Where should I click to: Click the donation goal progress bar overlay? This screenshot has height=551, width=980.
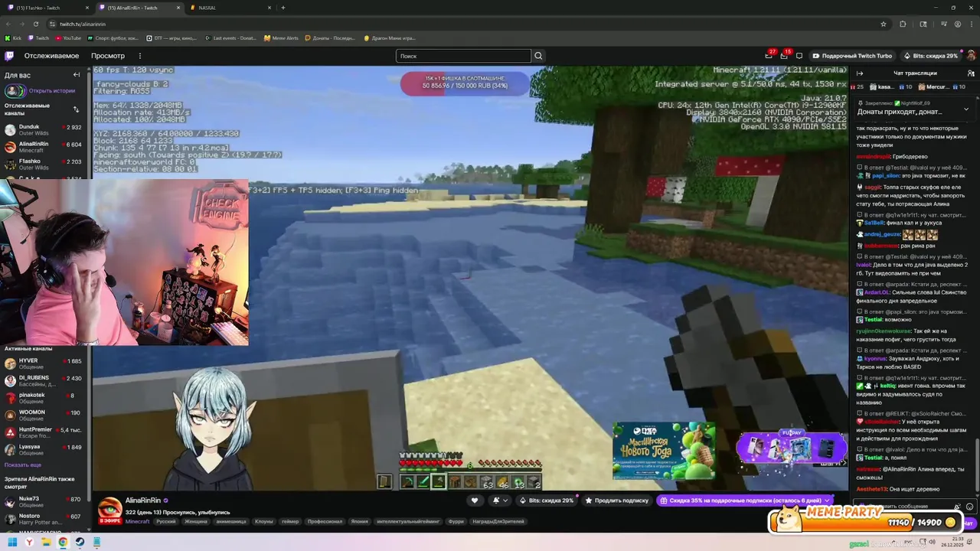pyautogui.click(x=465, y=84)
